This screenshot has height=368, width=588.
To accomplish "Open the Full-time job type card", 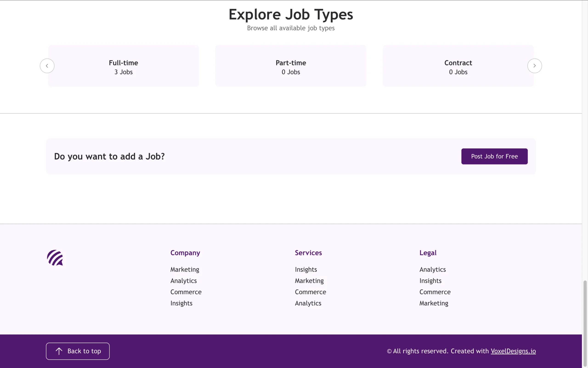I will click(x=123, y=66).
